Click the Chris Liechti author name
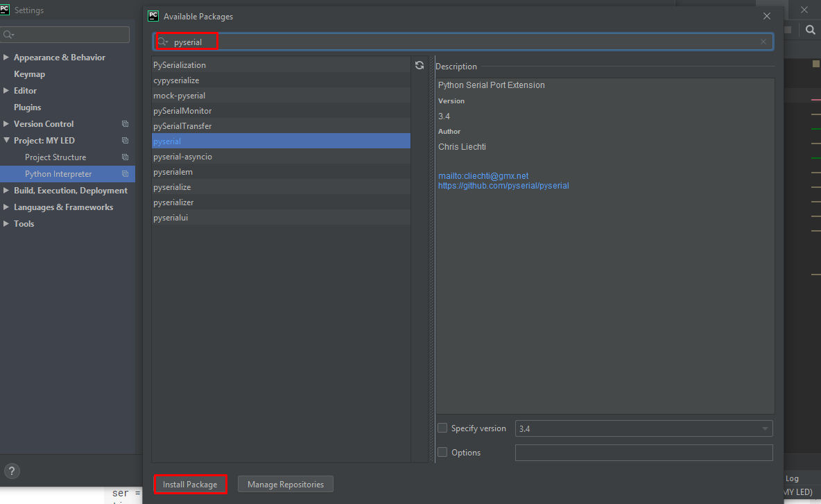Image resolution: width=821 pixels, height=504 pixels. click(462, 146)
